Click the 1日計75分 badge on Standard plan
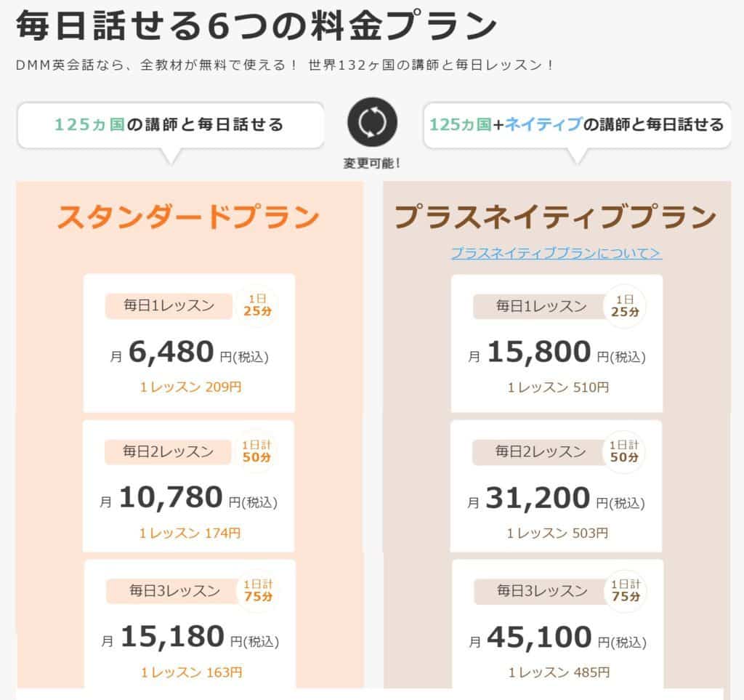 (x=258, y=590)
